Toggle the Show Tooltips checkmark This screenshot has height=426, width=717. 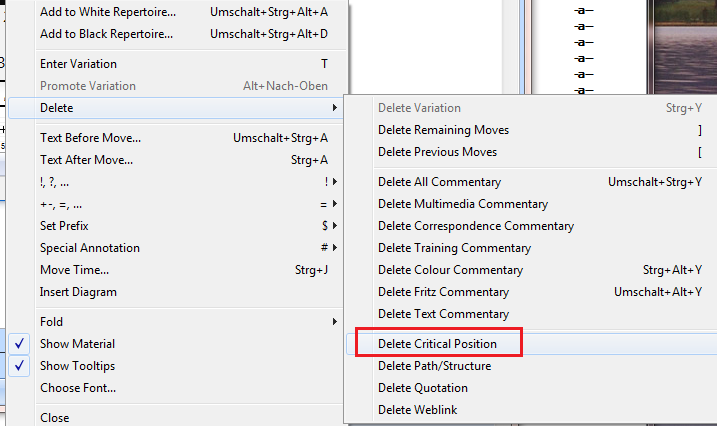(20, 366)
